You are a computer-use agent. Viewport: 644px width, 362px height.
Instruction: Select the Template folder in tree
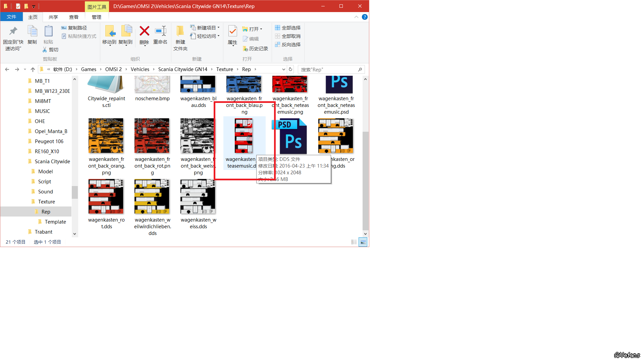point(55,222)
